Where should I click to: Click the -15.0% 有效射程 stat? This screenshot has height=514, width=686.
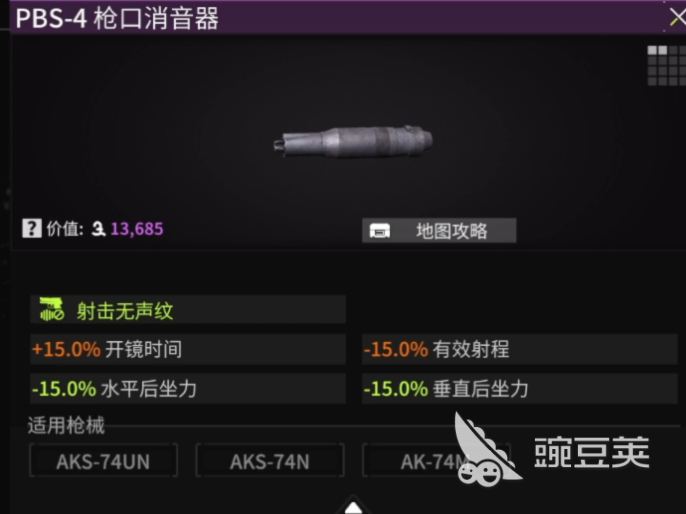click(x=520, y=349)
